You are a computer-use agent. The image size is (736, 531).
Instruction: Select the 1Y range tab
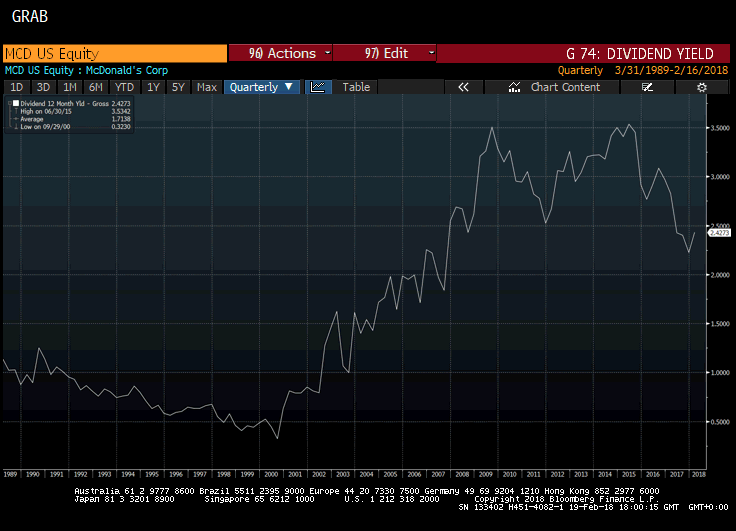click(153, 87)
